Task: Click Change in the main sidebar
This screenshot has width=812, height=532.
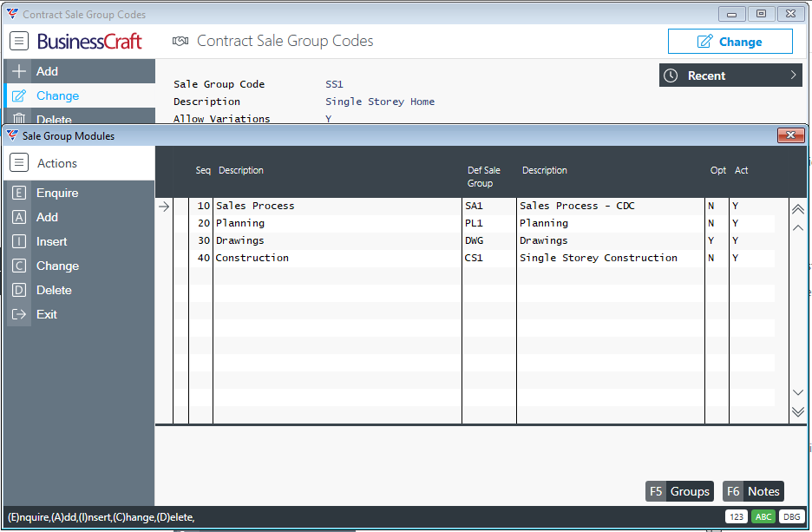Action: coord(80,95)
